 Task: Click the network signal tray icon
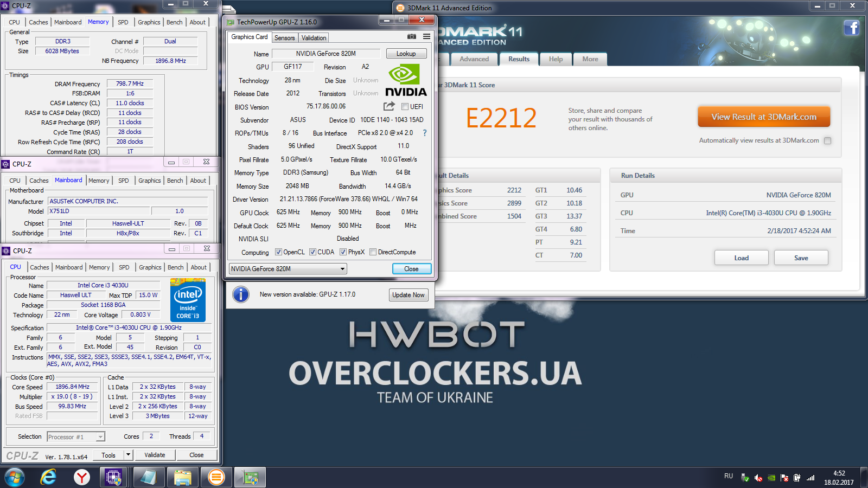point(810,478)
